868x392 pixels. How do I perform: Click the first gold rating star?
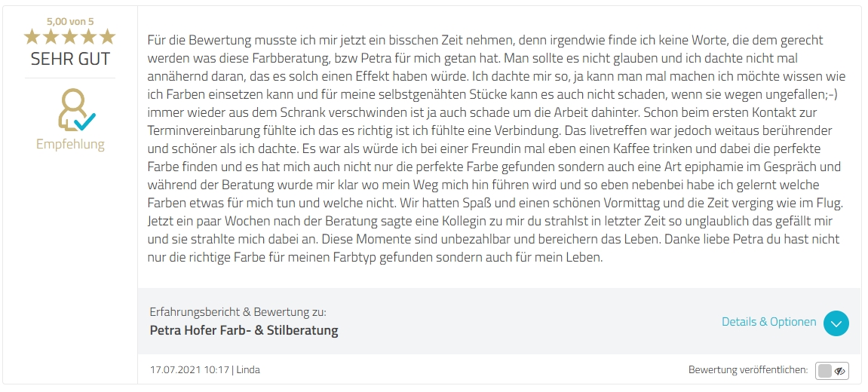(32, 36)
